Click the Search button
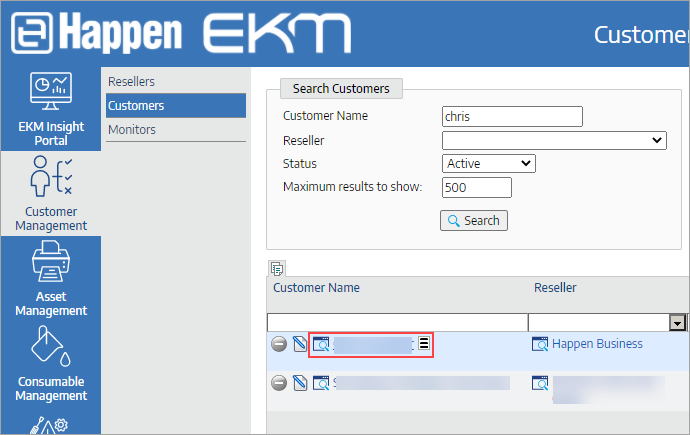The image size is (690, 435). 473,220
